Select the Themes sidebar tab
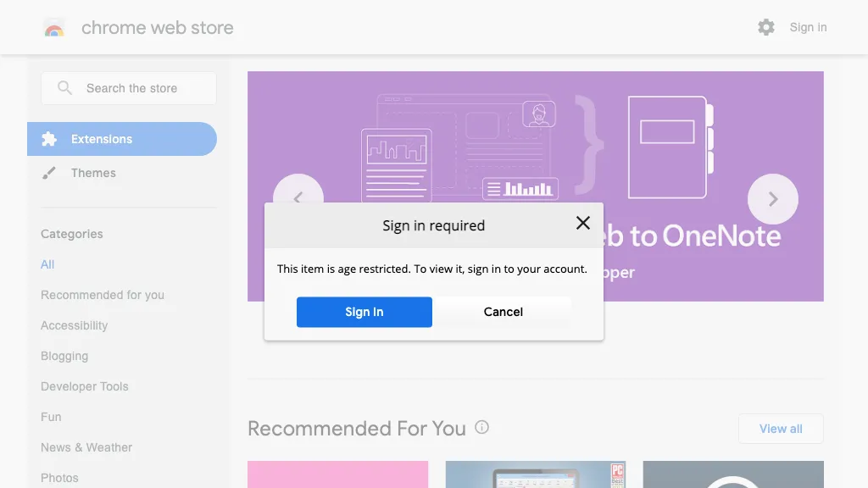Screen dimensions: 868x488 point(93,173)
